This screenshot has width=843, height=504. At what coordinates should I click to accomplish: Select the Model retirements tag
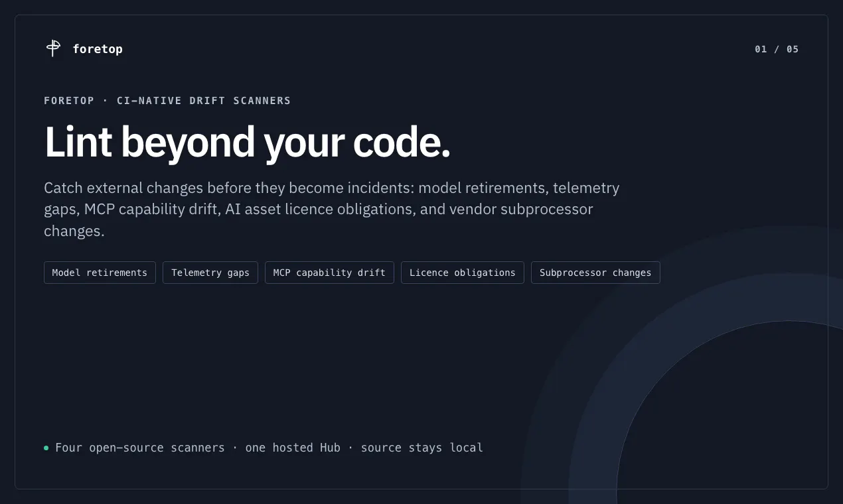point(100,273)
